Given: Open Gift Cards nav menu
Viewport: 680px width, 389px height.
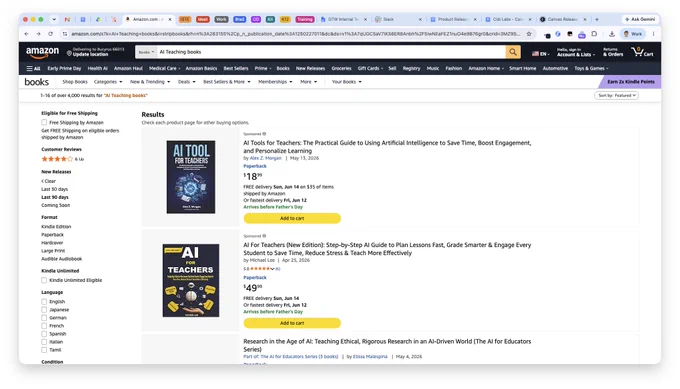Looking at the screenshot, I should pos(370,69).
